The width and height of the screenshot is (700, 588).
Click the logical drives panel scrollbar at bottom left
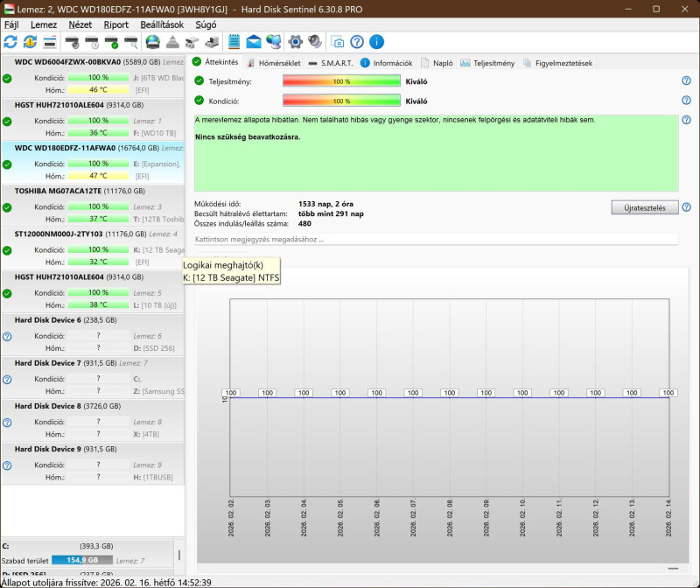(x=179, y=556)
